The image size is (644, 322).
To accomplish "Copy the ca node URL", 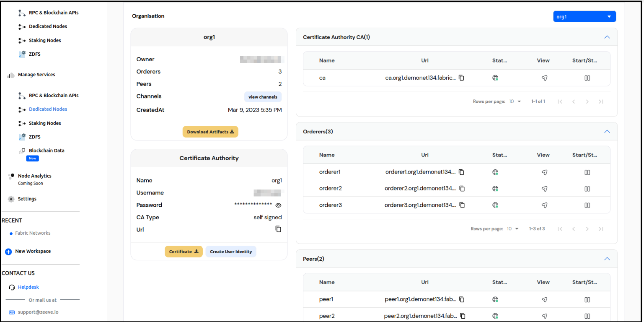I will tap(461, 78).
